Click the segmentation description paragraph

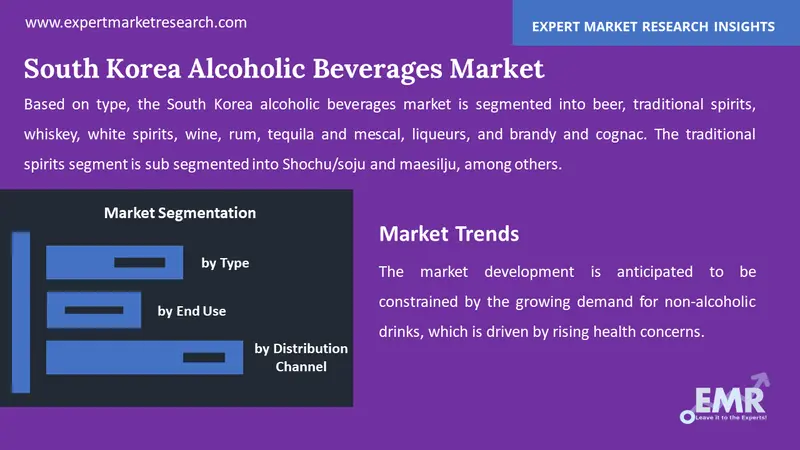point(389,134)
